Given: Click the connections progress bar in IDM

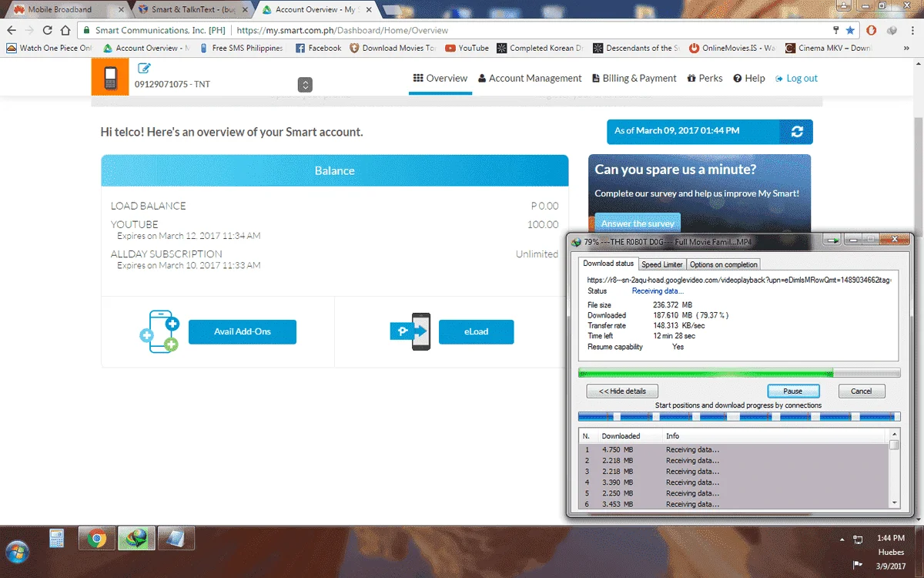Looking at the screenshot, I should point(739,416).
